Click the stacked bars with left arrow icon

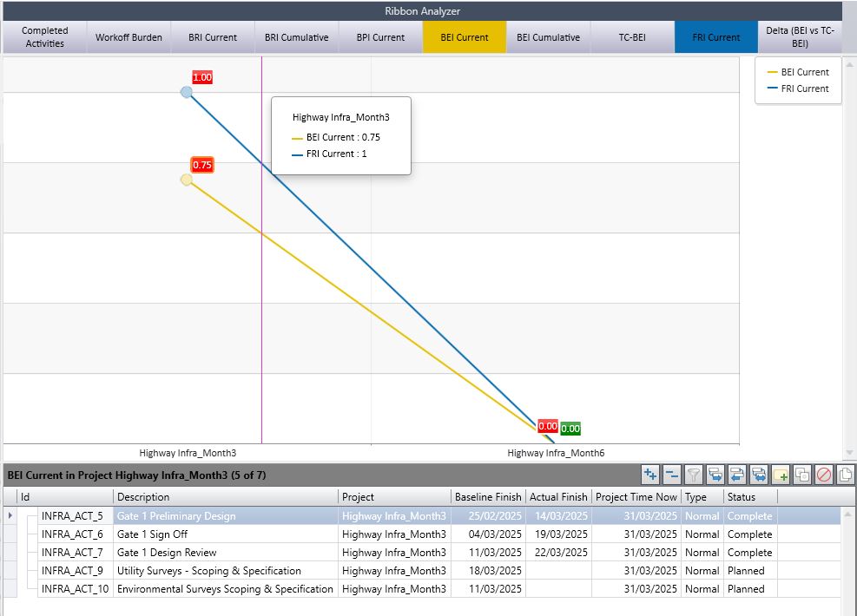(737, 475)
